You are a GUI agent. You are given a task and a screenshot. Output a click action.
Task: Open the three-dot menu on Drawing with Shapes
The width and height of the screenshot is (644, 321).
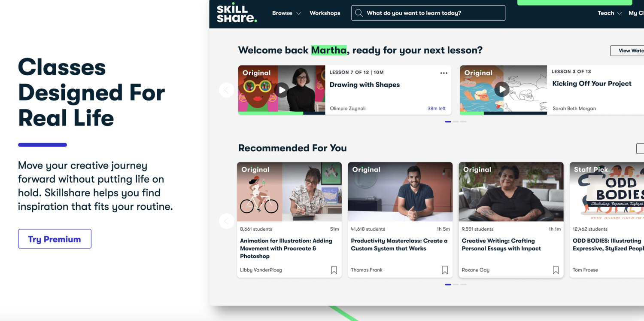(444, 73)
